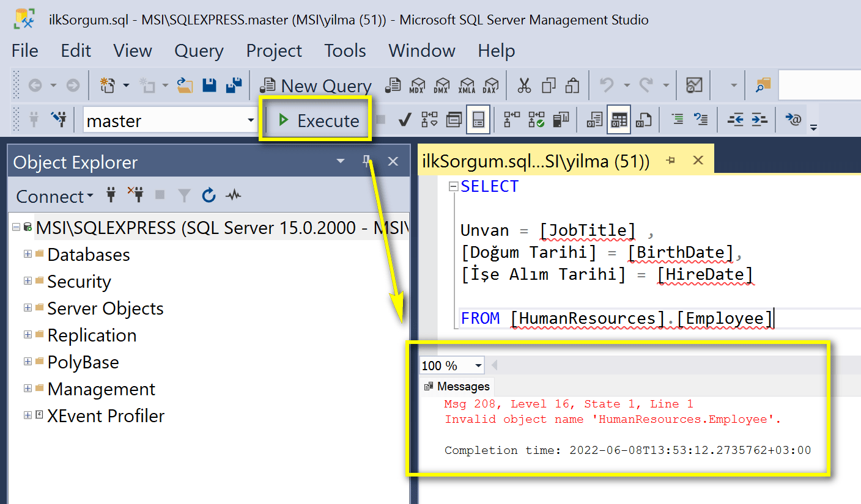Open the Query menu
This screenshot has height=504, width=861.
(199, 51)
